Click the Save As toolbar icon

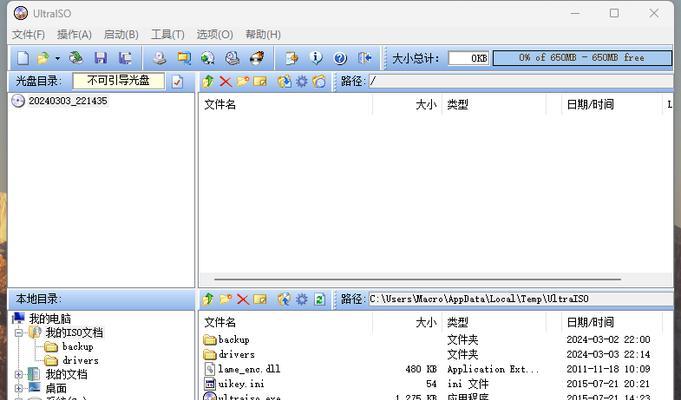point(125,58)
